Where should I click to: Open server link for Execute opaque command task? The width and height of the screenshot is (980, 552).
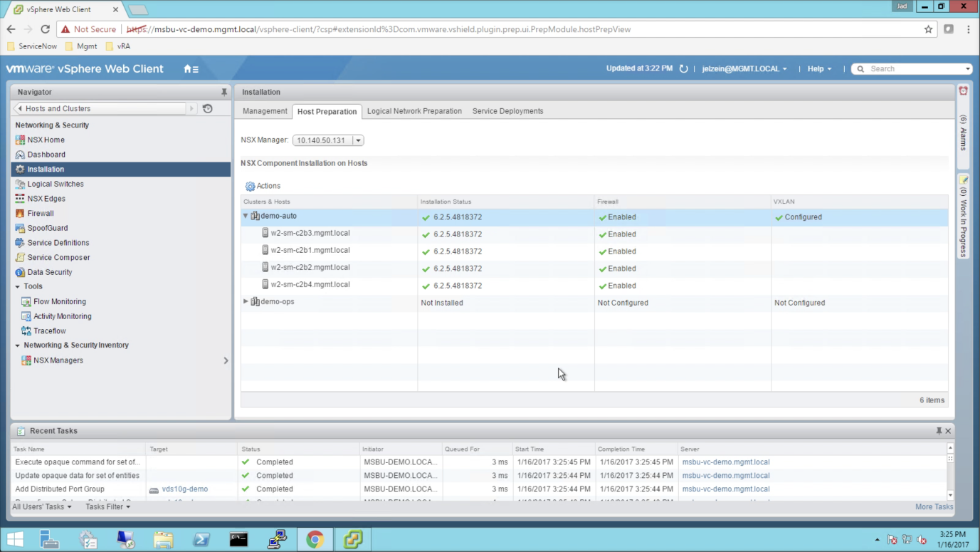point(726,462)
